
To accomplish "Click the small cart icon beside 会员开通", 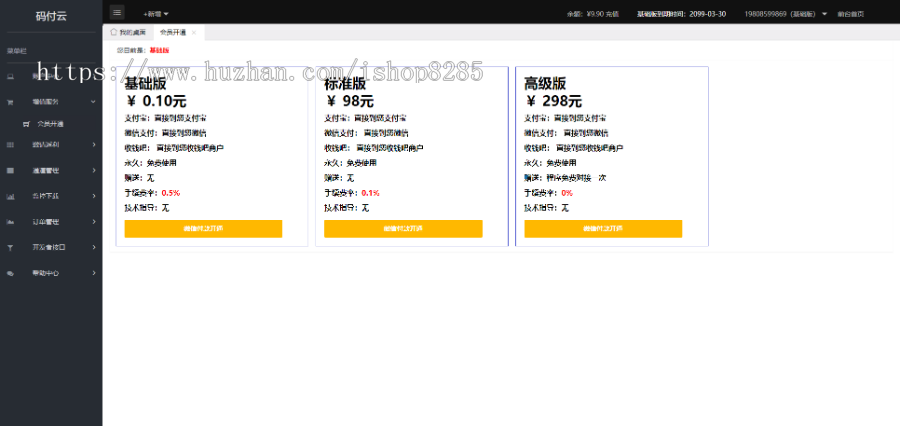I will (x=26, y=124).
